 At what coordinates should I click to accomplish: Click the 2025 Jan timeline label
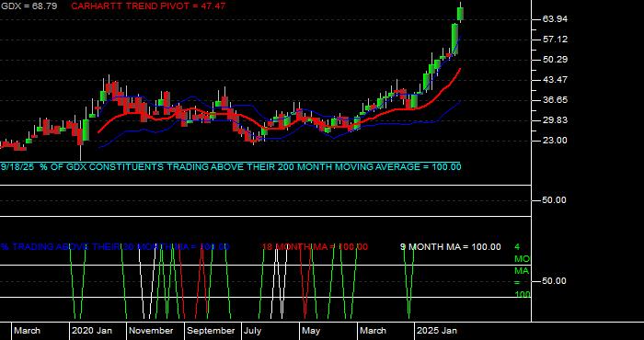coord(437,331)
